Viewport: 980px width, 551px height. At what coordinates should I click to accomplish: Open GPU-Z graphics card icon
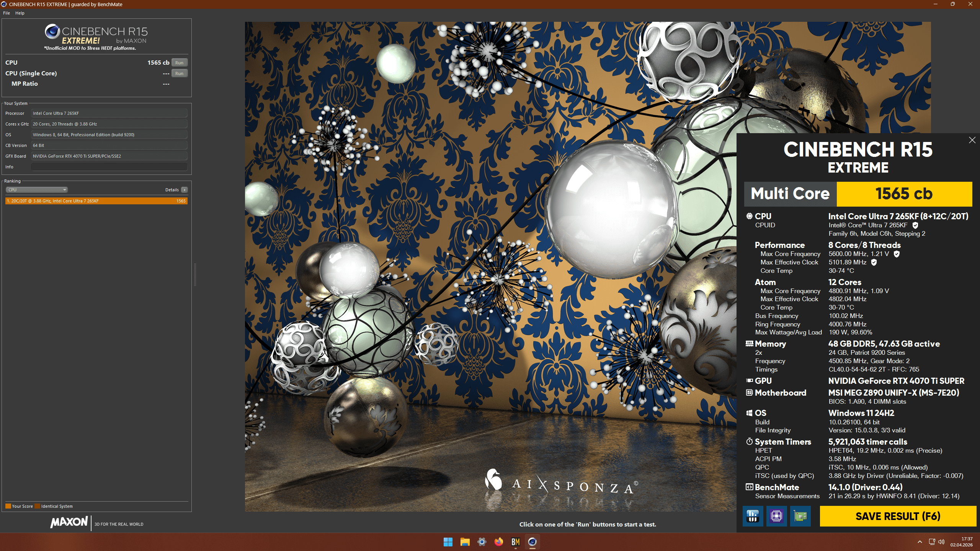coord(800,516)
